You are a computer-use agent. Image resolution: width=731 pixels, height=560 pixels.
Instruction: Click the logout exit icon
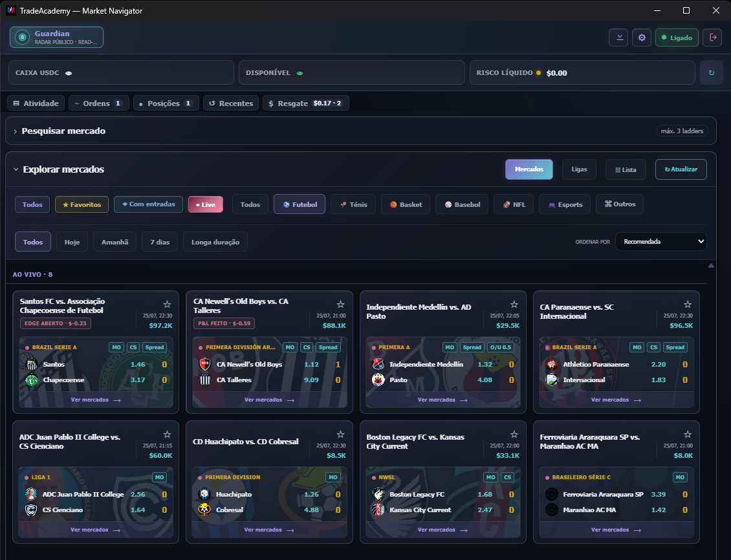(712, 38)
